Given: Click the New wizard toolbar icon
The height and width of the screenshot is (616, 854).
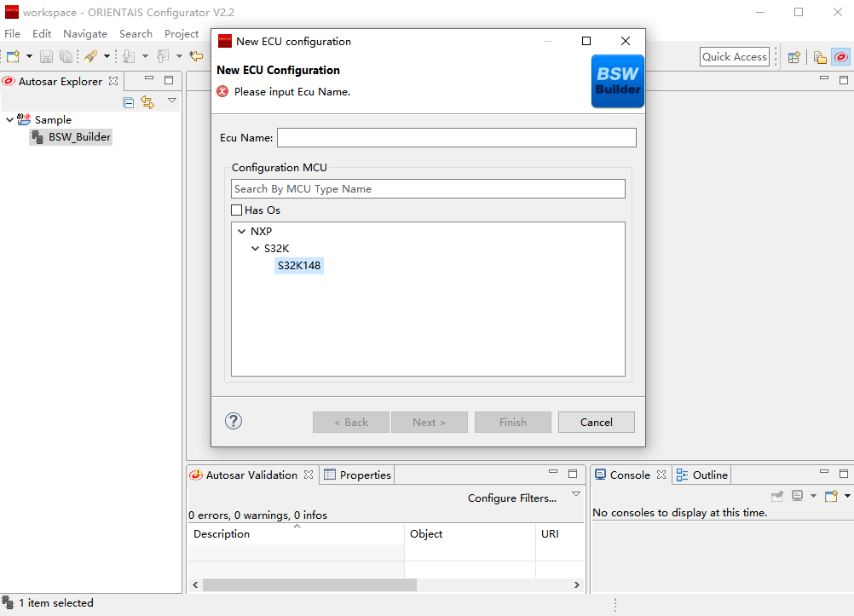Looking at the screenshot, I should pos(14,56).
